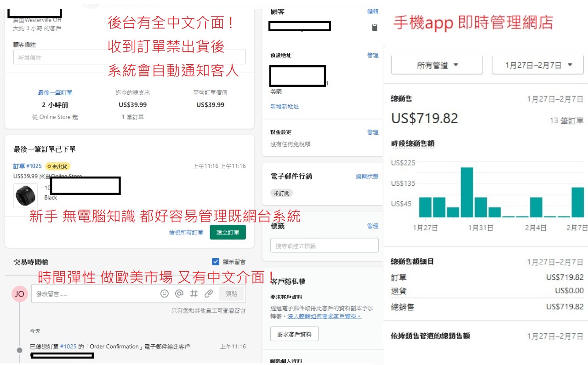Open the 檢視所有訂單 link
The image size is (588, 365).
(x=186, y=233)
